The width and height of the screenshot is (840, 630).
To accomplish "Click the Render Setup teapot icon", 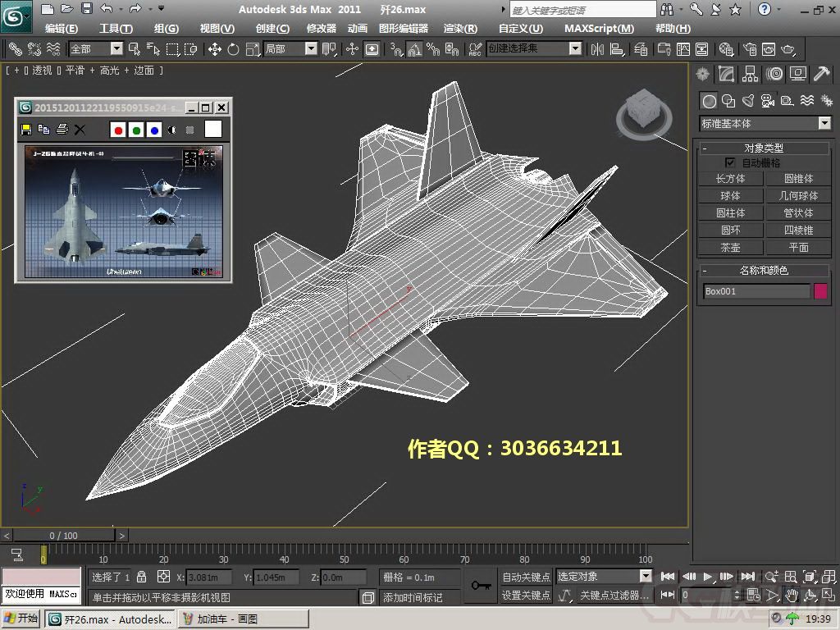I will point(749,50).
